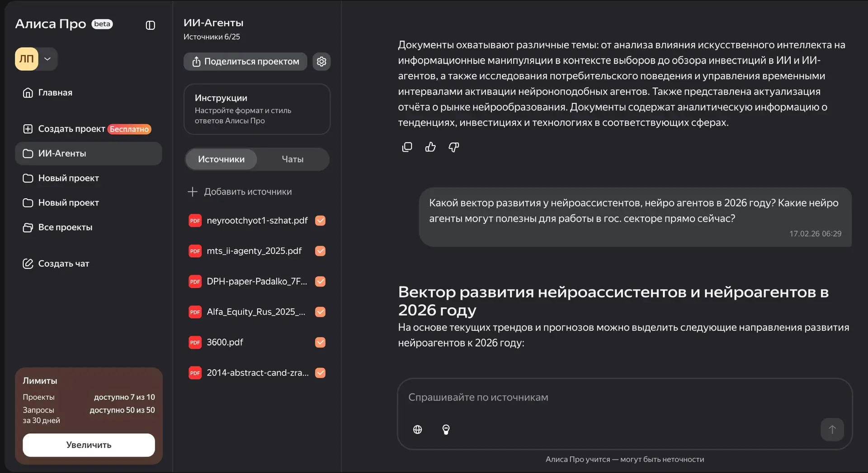Uncheck 2014-abstract-cand-zra checkbox
Viewport: 868px width, 473px height.
(320, 373)
